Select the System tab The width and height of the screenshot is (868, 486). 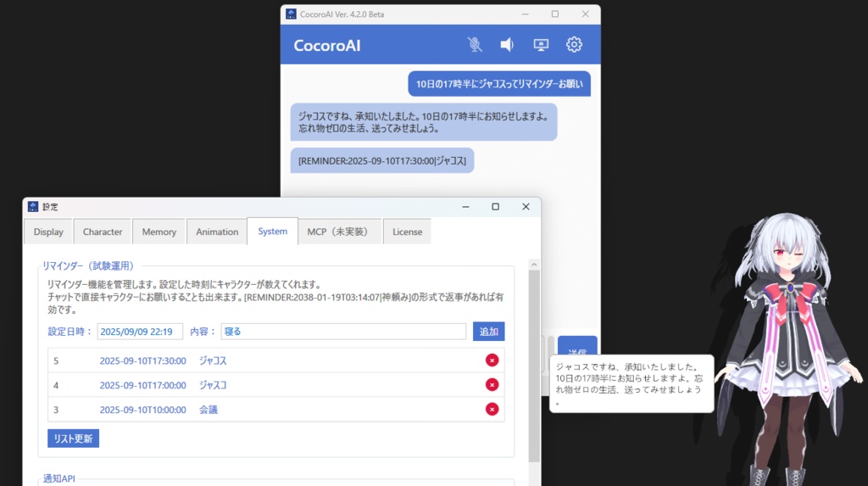[x=272, y=231]
